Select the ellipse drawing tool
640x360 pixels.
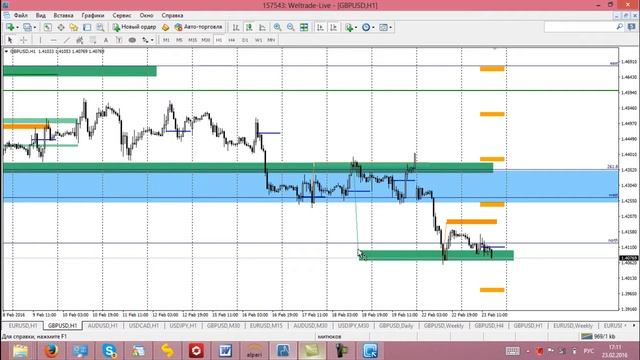[x=132, y=40]
